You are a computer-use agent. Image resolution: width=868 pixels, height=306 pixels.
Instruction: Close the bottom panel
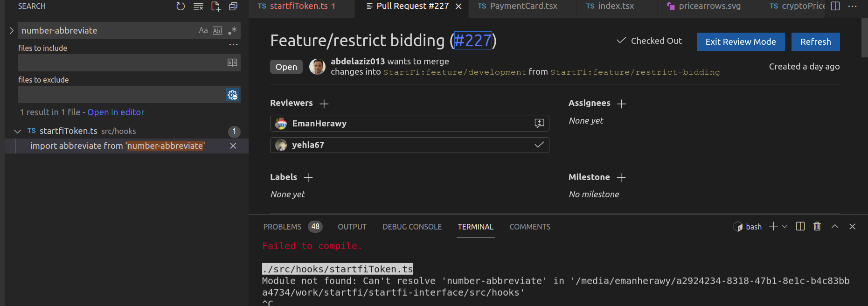[x=852, y=226]
